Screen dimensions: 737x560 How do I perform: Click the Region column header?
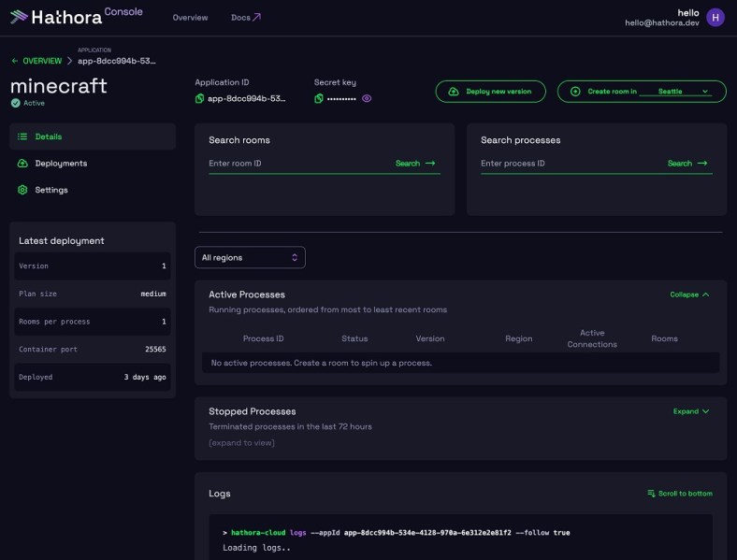(519, 338)
